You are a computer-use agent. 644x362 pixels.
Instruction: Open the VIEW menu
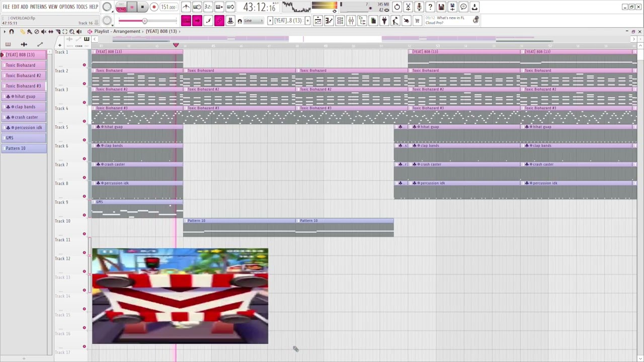click(x=53, y=7)
